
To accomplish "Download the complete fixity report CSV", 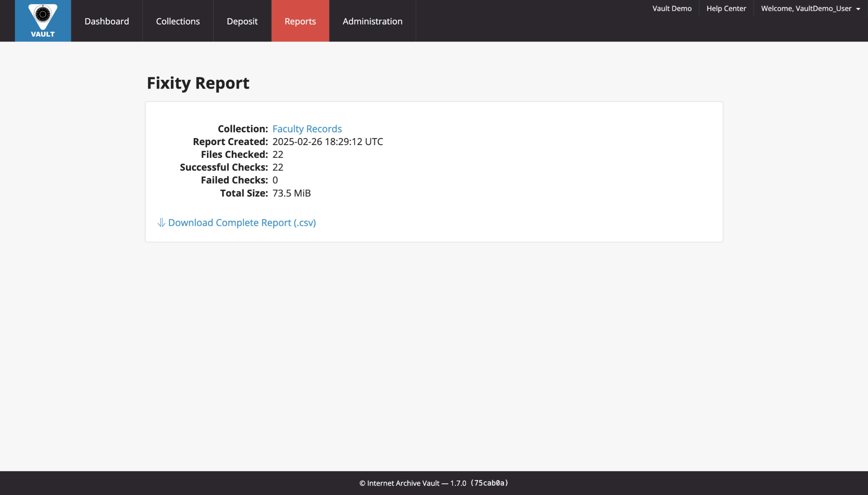I will click(242, 222).
